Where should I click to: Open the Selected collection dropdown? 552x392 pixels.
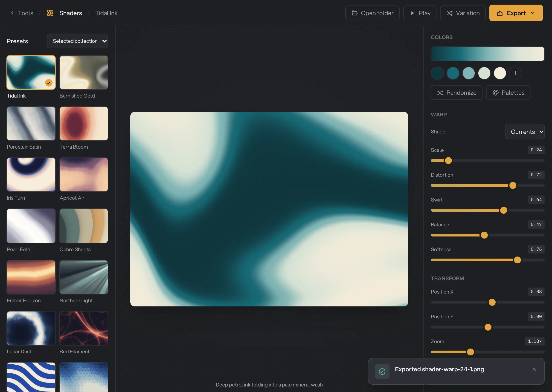click(77, 41)
